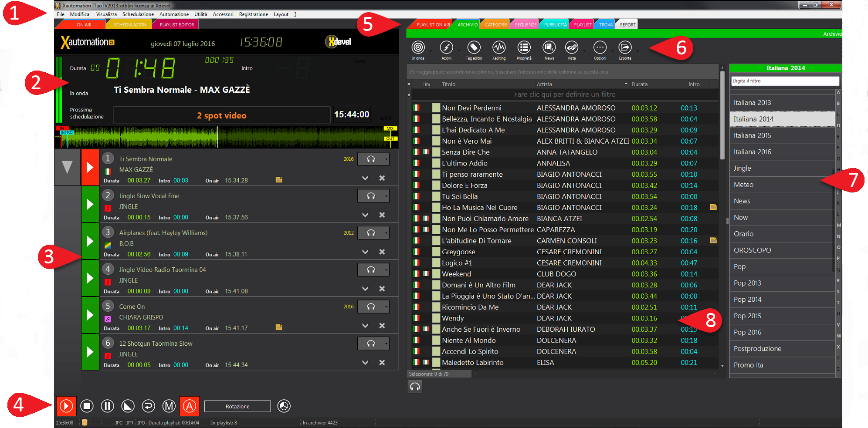
Task: Select Italiana 2015 category
Action: pos(782,135)
